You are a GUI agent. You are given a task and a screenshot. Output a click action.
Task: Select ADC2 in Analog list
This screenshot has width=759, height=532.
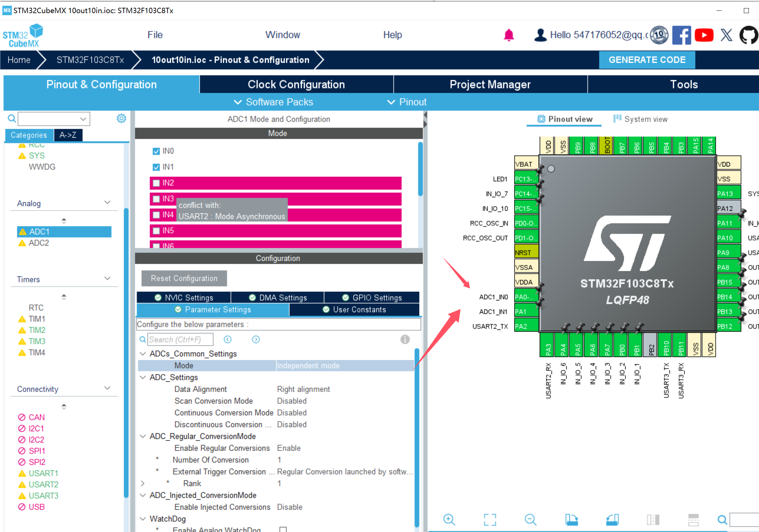tap(39, 243)
